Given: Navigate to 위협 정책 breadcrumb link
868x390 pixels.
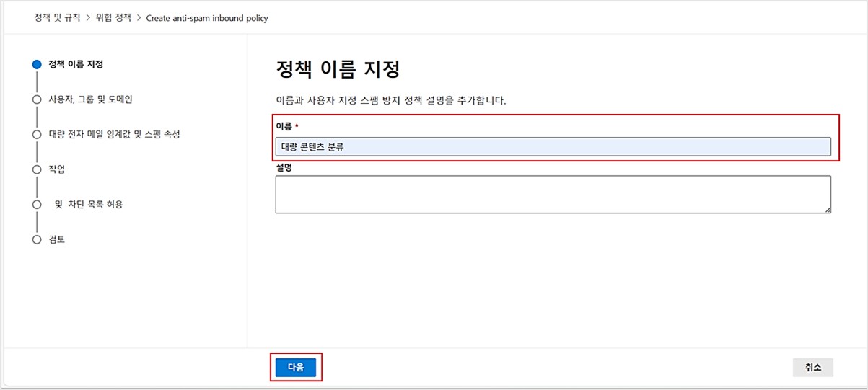Looking at the screenshot, I should tap(113, 17).
